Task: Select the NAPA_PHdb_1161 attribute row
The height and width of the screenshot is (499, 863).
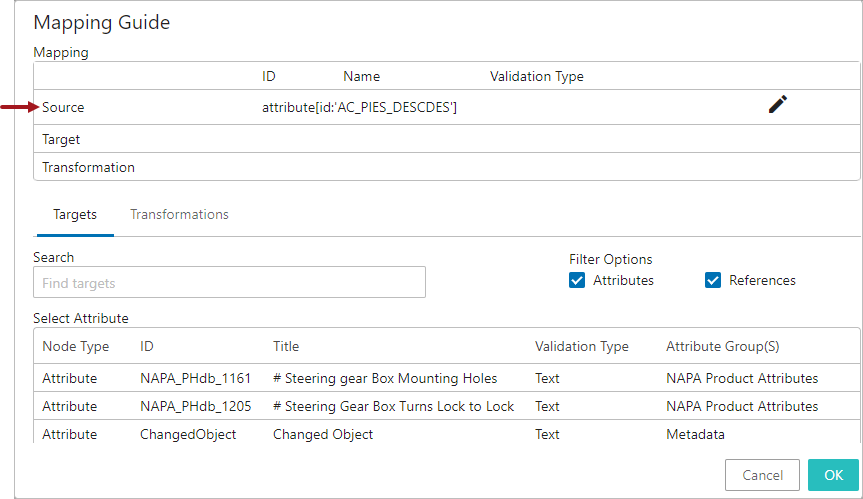Action: coord(446,378)
